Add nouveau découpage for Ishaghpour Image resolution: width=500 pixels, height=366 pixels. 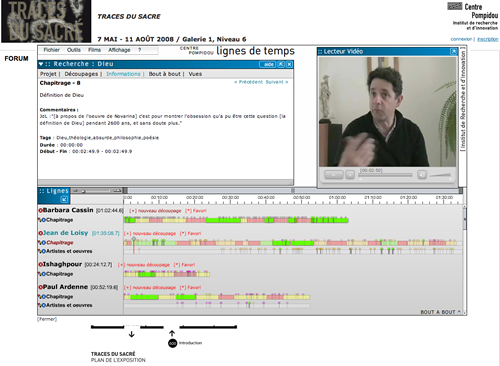[144, 265]
